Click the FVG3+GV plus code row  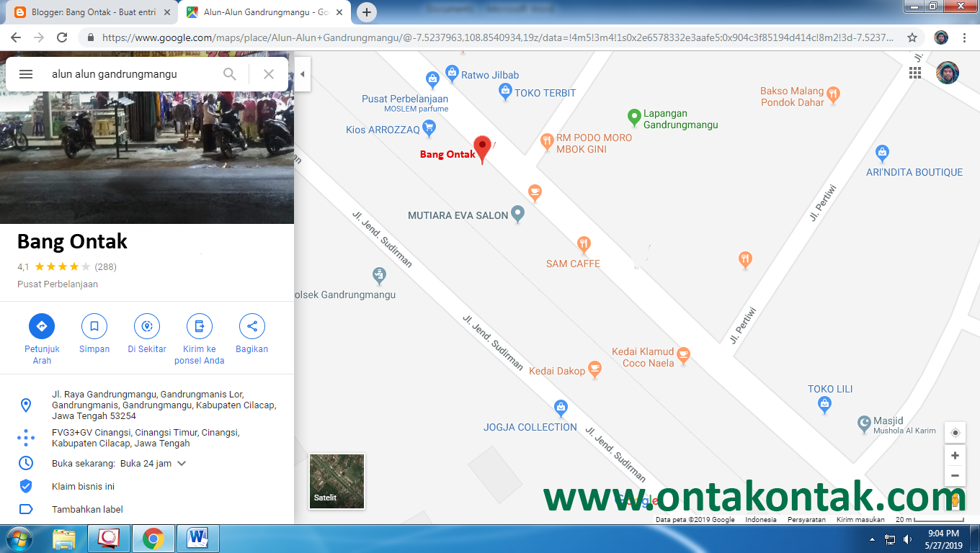click(x=147, y=438)
